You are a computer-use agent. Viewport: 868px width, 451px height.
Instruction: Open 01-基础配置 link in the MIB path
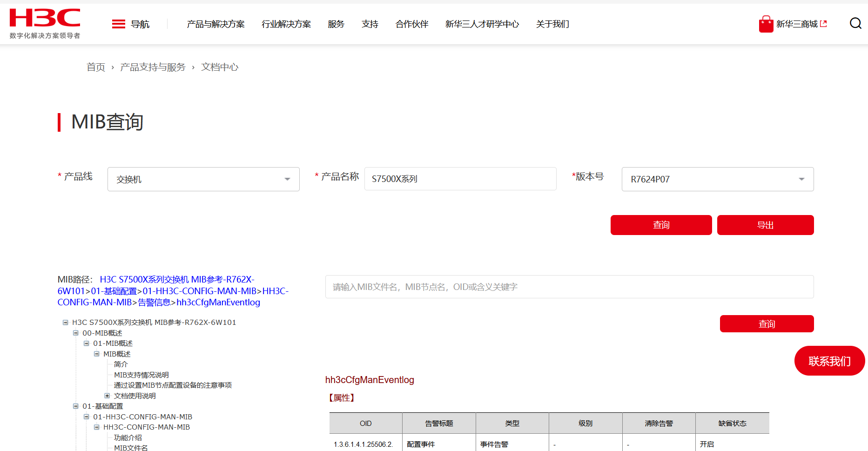pyautogui.click(x=114, y=291)
